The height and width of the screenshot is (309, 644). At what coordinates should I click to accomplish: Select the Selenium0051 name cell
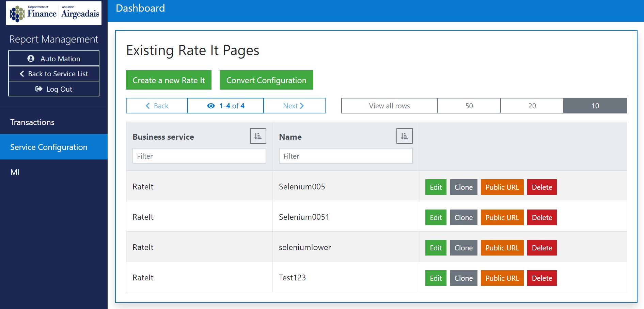coord(346,217)
